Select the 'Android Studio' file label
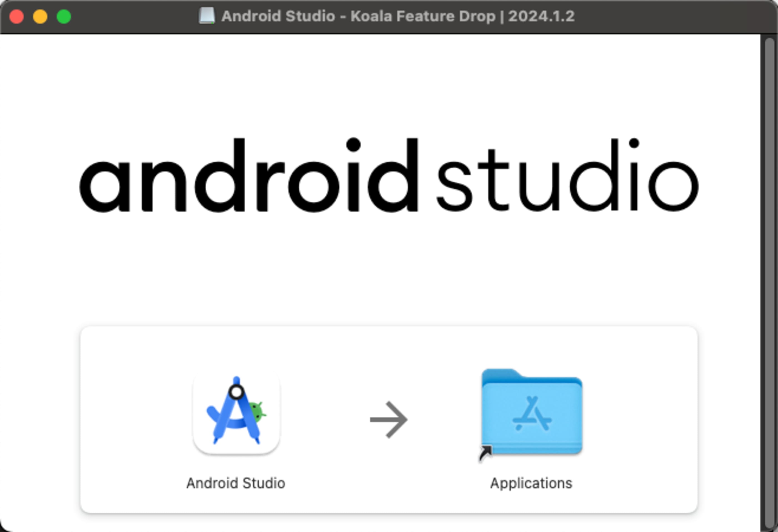Image resolution: width=778 pixels, height=532 pixels. (236, 483)
